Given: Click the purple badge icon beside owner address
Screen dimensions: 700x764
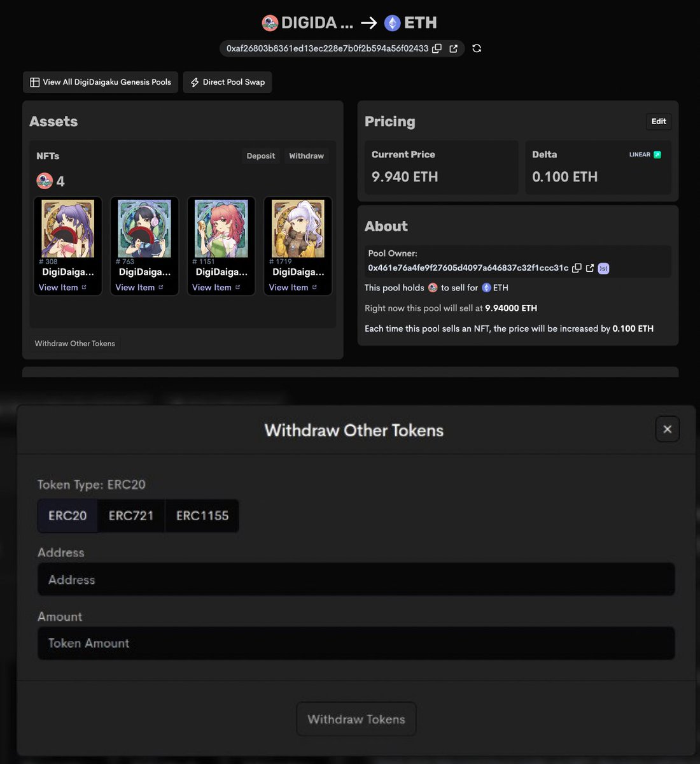Looking at the screenshot, I should pos(603,268).
